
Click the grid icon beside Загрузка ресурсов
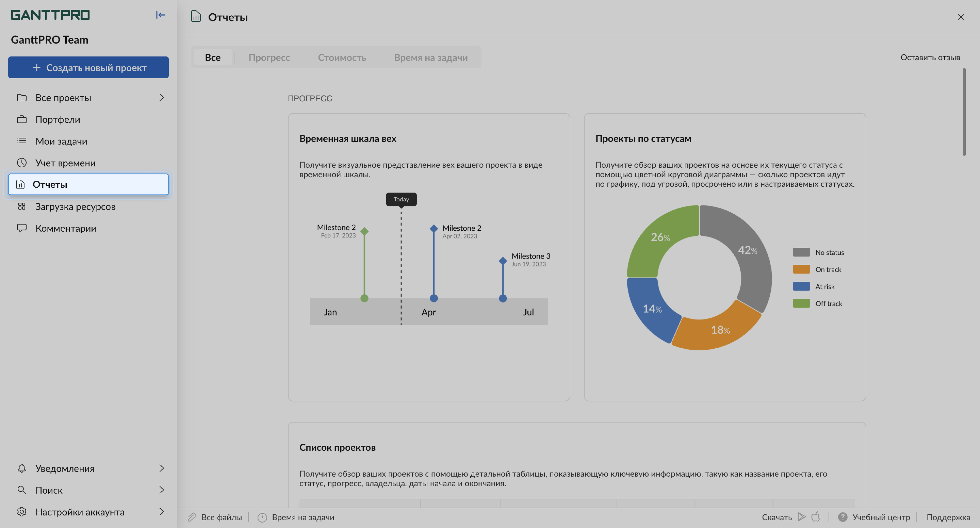(x=22, y=206)
